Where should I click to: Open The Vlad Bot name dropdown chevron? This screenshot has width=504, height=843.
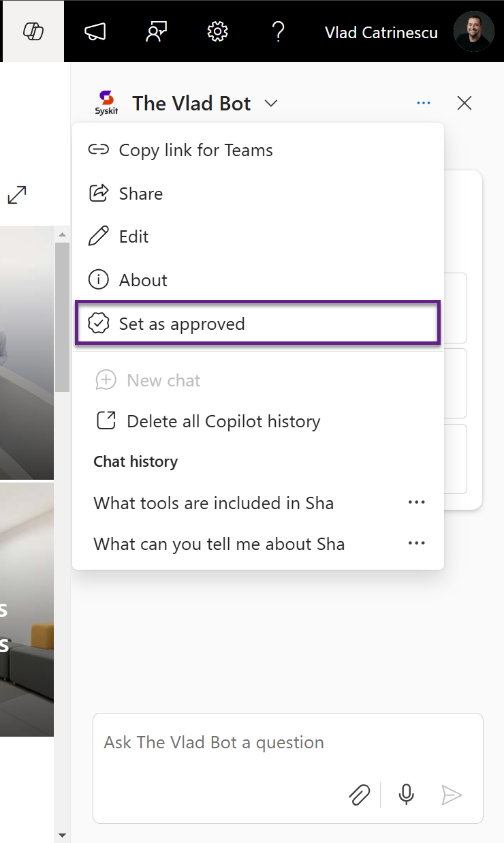point(270,103)
